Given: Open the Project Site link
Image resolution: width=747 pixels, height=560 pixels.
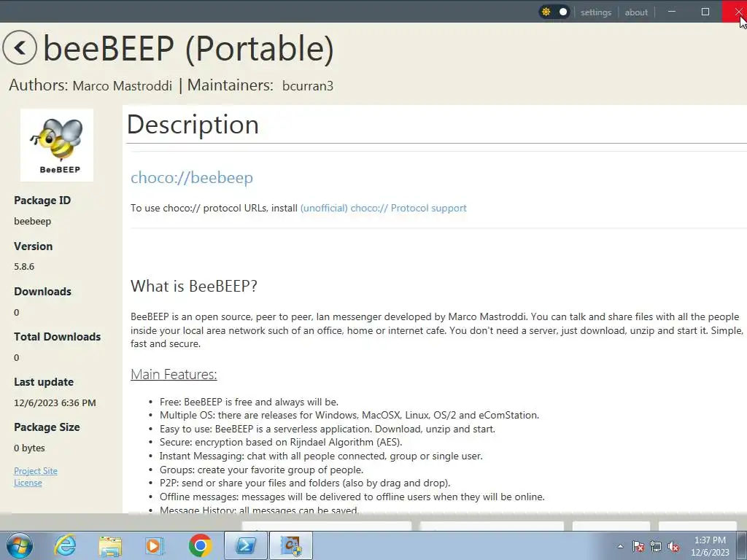Looking at the screenshot, I should 36,471.
